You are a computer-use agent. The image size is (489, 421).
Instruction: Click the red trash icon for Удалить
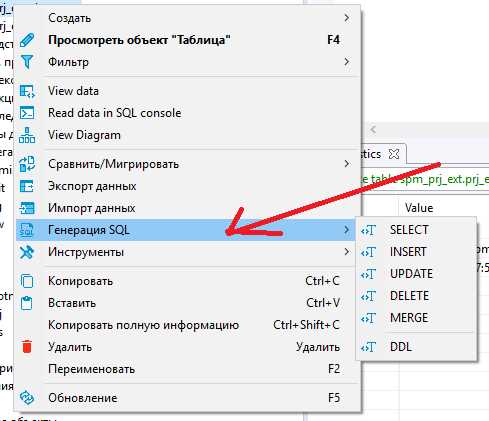click(27, 347)
